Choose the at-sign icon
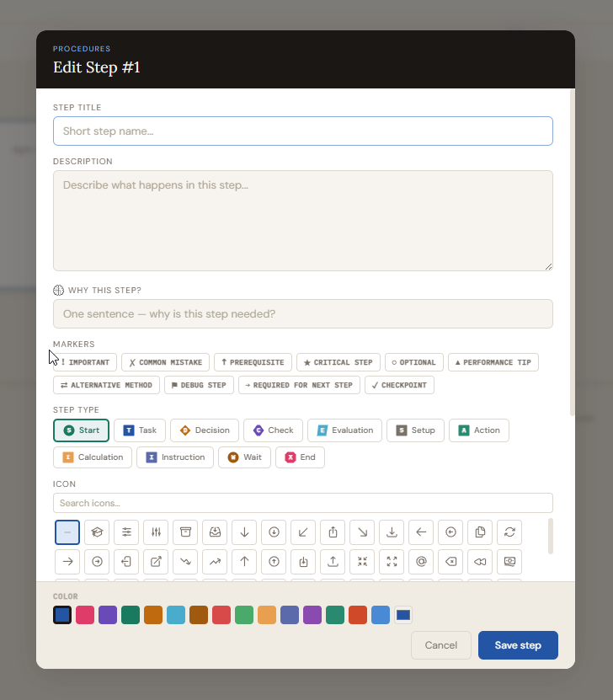Image resolution: width=613 pixels, height=700 pixels. [421, 561]
